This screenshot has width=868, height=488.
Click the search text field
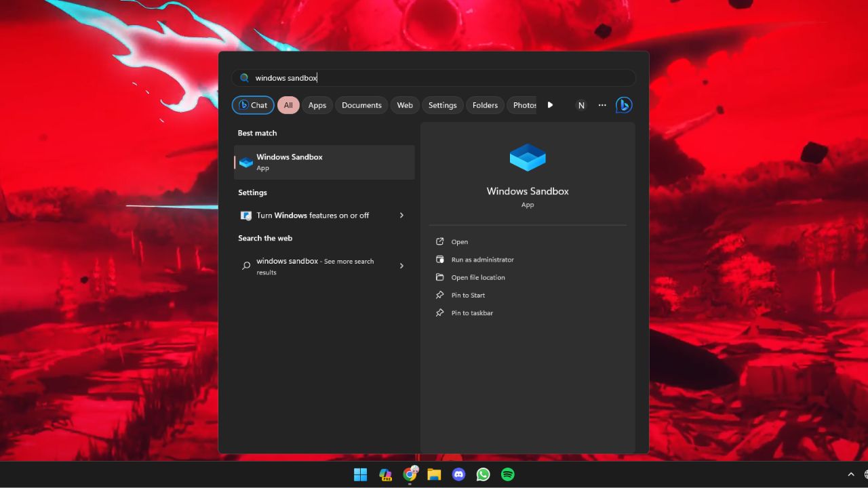[x=434, y=78]
